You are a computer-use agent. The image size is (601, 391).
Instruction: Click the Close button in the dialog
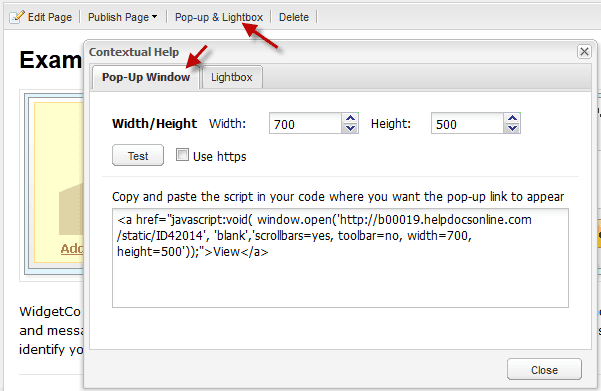[x=544, y=370]
